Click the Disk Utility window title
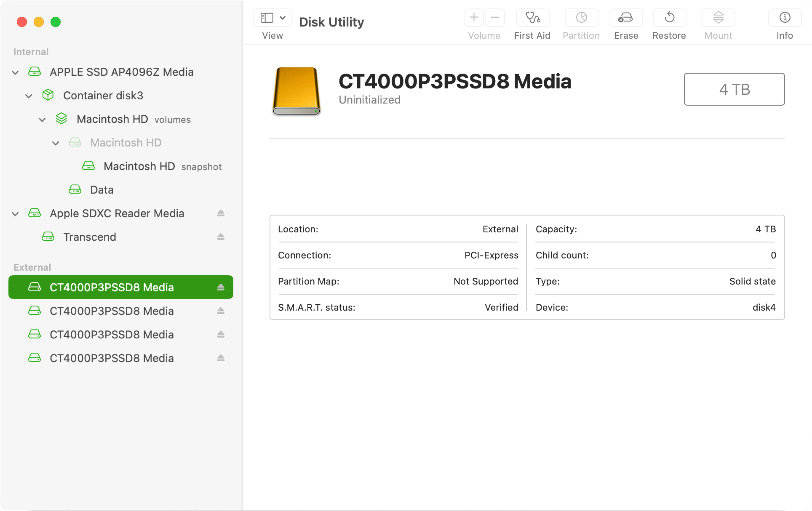The height and width of the screenshot is (511, 812). [331, 22]
